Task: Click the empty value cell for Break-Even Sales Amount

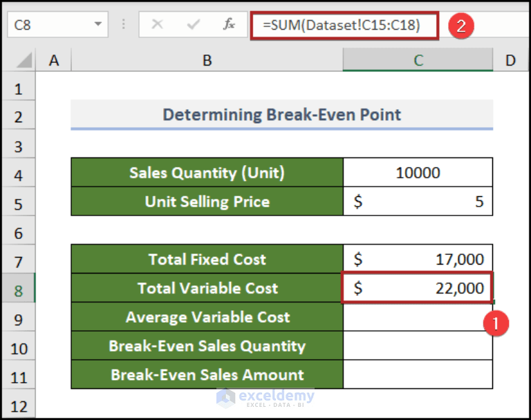Action: [x=418, y=374]
